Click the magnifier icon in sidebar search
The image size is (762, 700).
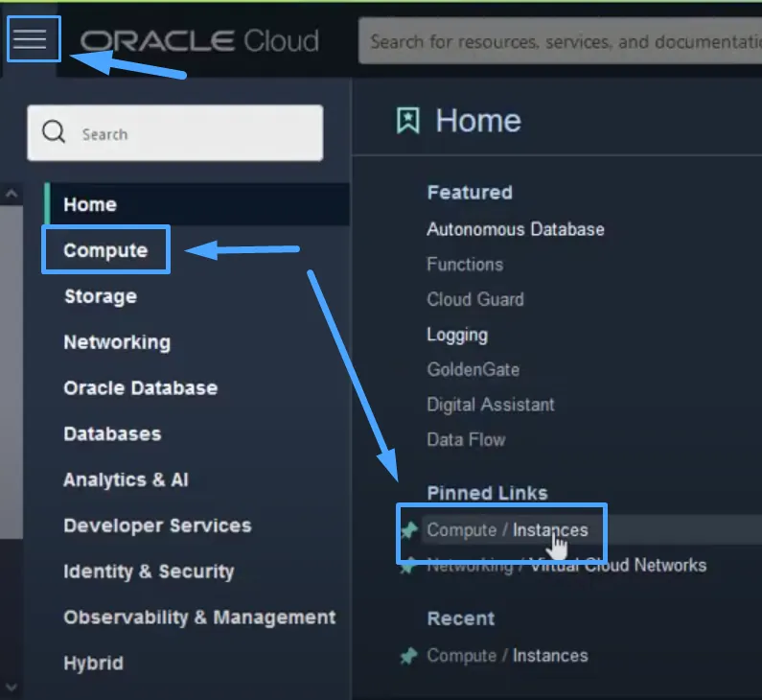(54, 133)
